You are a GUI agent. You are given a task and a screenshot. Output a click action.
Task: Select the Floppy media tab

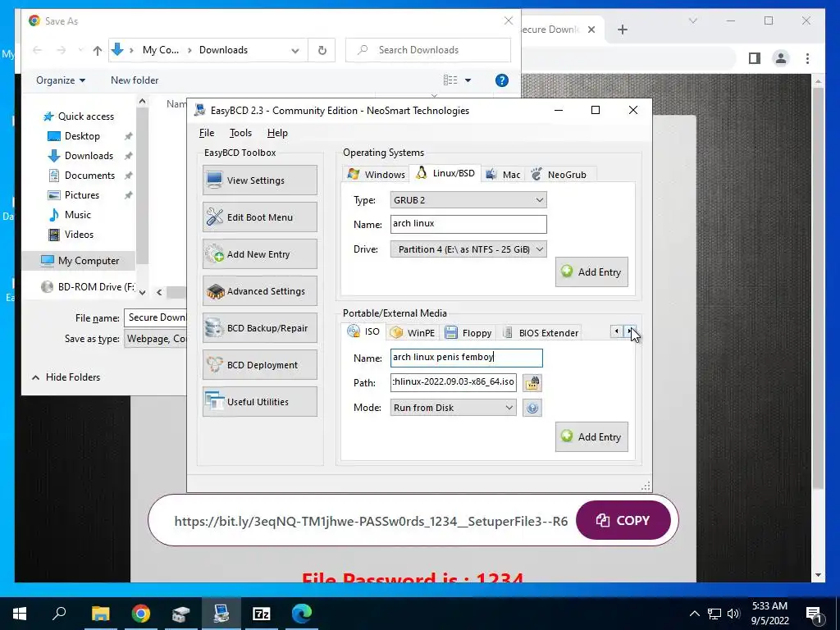coord(468,333)
